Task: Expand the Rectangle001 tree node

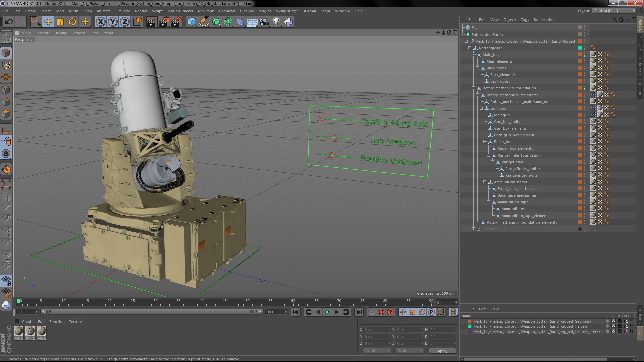Action: (474, 229)
